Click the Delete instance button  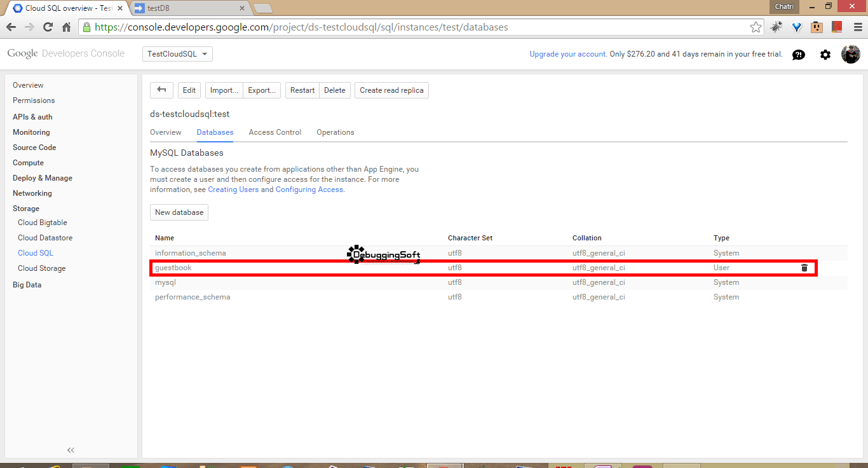335,90
